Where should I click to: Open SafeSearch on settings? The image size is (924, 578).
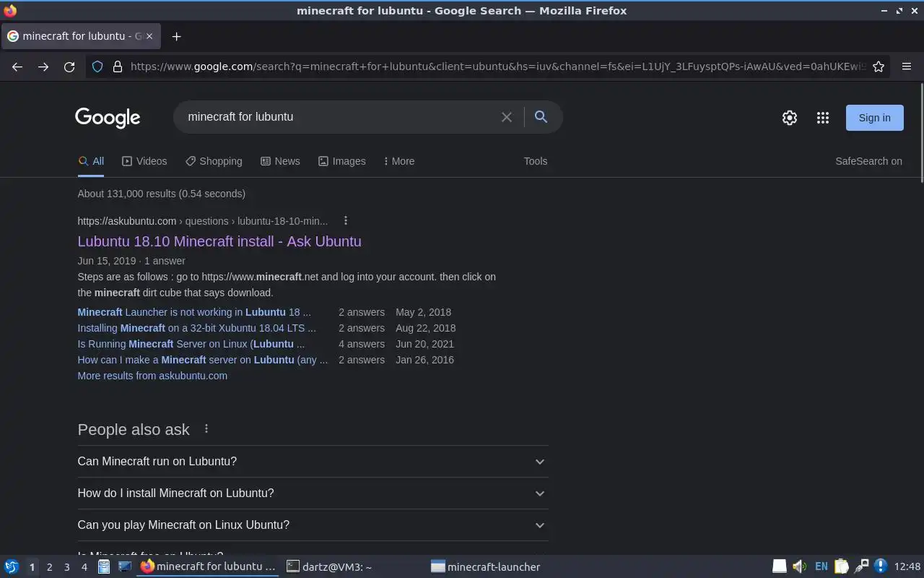coord(868,161)
